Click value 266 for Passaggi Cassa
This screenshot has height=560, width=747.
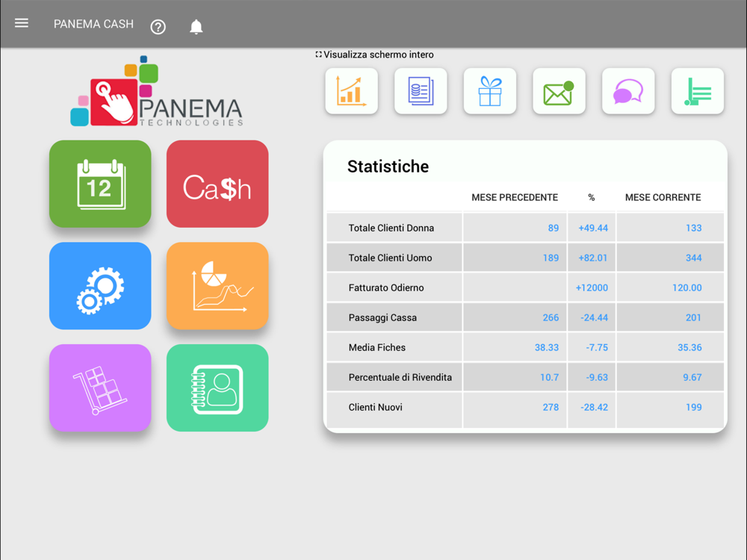(551, 317)
